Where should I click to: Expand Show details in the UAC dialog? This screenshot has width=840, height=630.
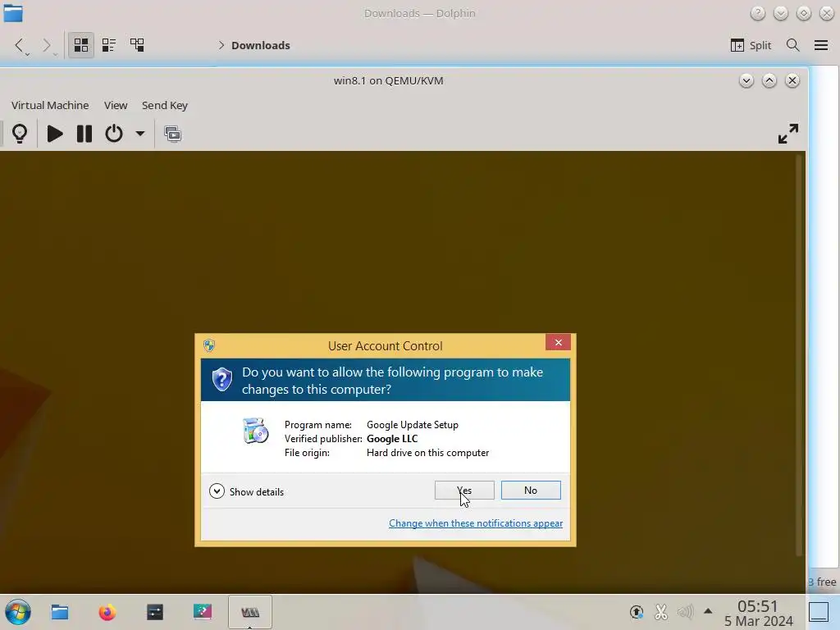pyautogui.click(x=246, y=491)
